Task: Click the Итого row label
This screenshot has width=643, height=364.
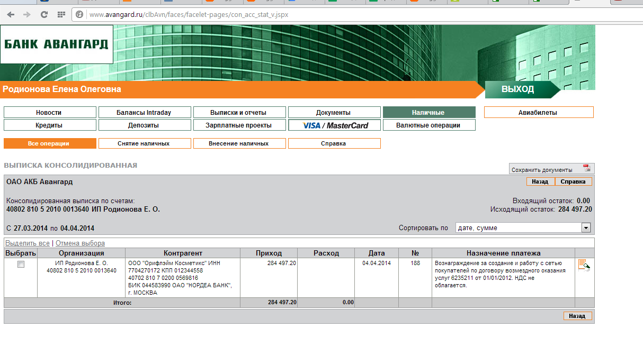Action: click(x=122, y=303)
